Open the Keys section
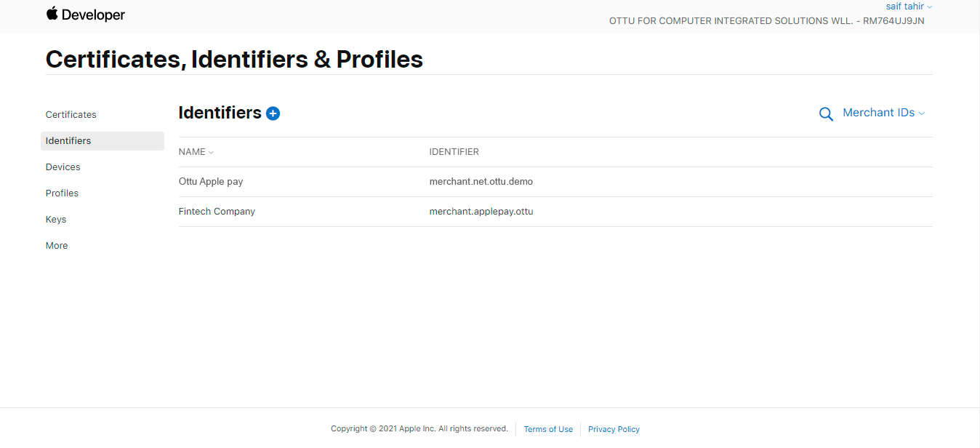 [55, 219]
